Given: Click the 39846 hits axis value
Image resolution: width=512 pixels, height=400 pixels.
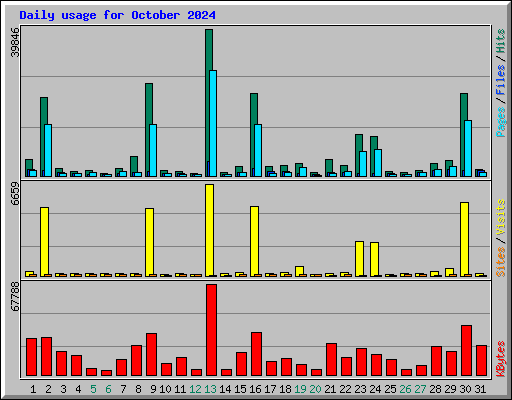Looking at the screenshot, I should [x=15, y=42].
